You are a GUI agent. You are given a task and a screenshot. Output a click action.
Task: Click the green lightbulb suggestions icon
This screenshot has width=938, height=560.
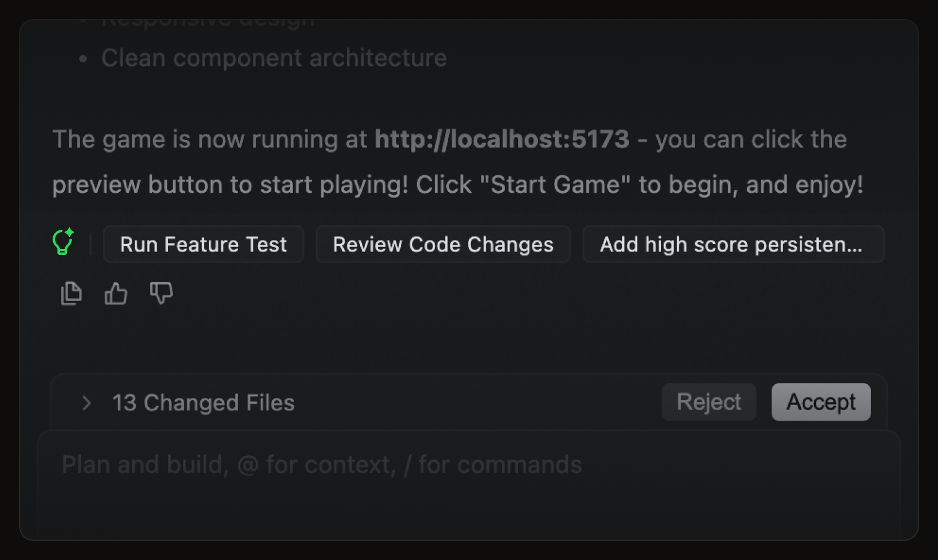click(63, 242)
